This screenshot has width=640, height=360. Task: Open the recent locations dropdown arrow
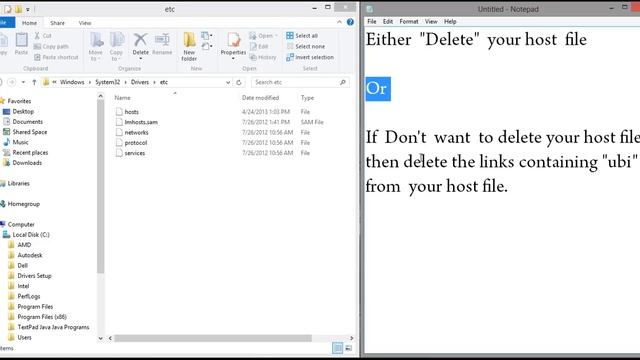point(23,82)
